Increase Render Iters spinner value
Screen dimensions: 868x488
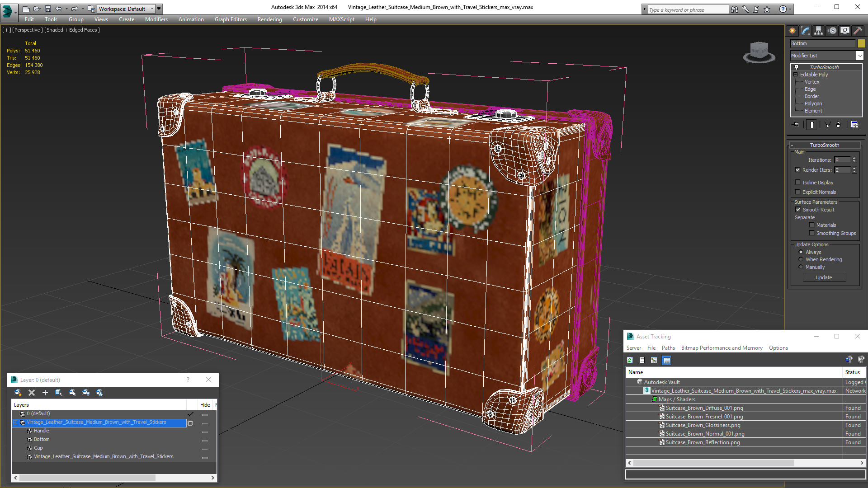click(x=854, y=169)
